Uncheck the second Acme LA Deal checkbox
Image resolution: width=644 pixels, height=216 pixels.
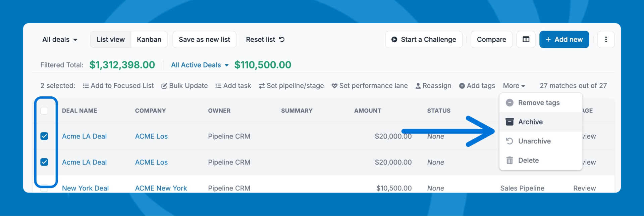pos(44,162)
